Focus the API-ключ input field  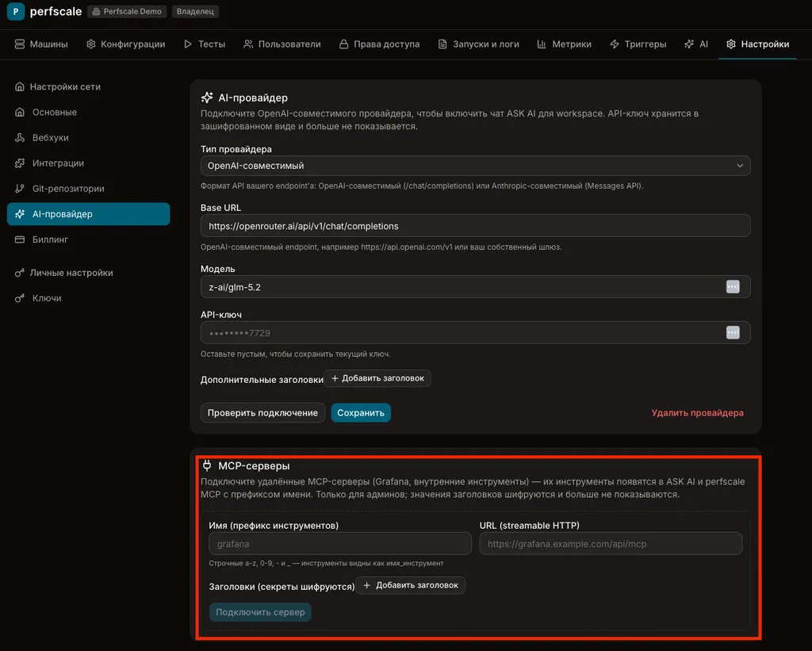point(476,332)
